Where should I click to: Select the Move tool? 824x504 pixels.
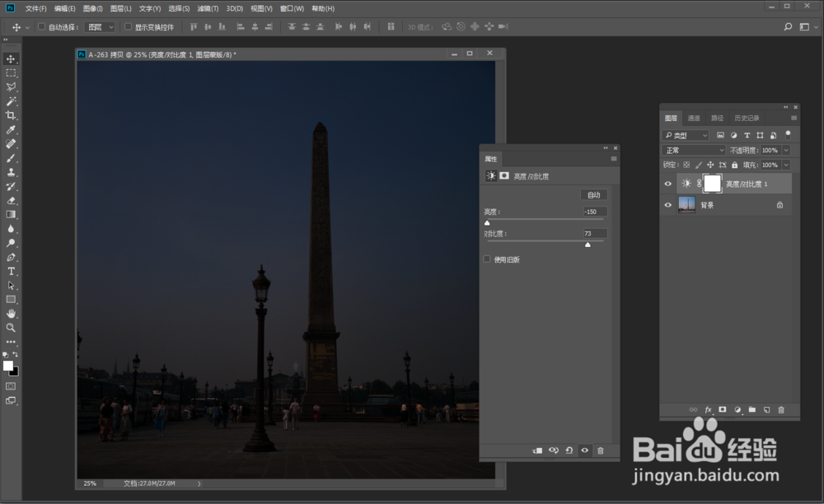[x=11, y=58]
